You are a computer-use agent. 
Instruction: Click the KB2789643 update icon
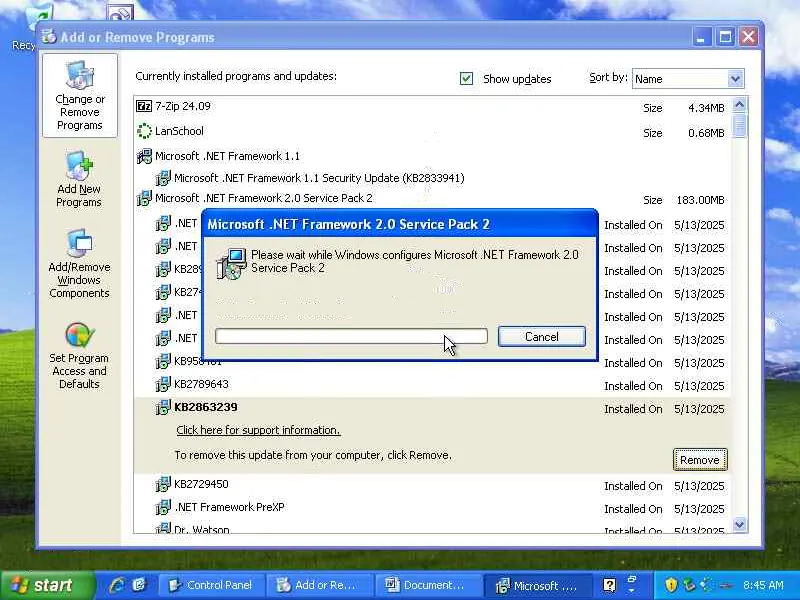[163, 384]
